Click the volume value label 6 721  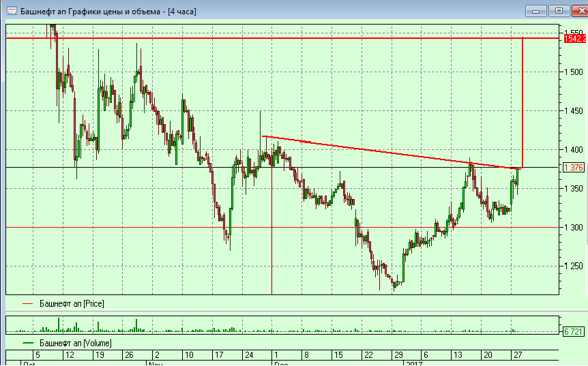click(x=574, y=331)
